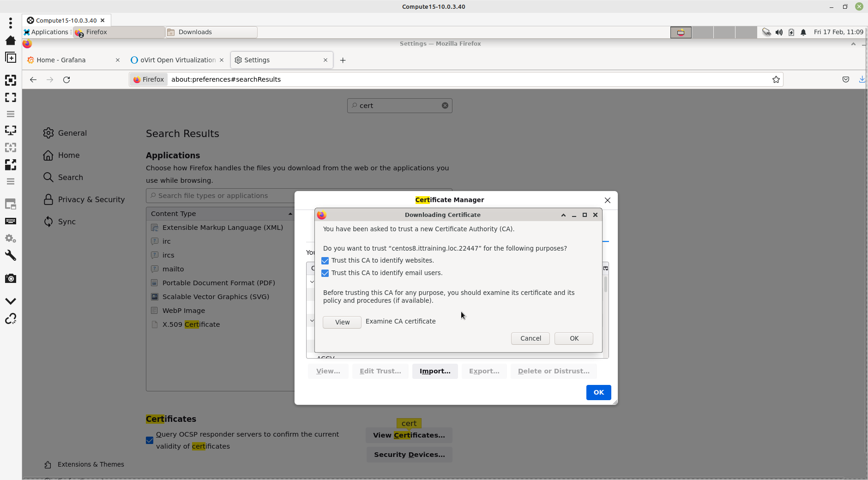Image resolution: width=868 pixels, height=480 pixels.
Task: Open Privacy & Security settings category
Action: [91, 200]
